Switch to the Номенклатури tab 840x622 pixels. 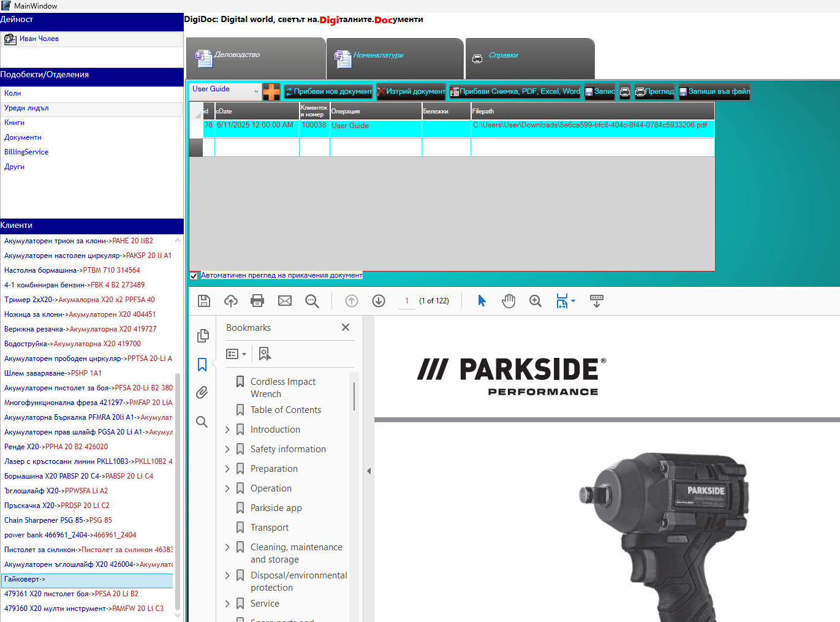(378, 55)
